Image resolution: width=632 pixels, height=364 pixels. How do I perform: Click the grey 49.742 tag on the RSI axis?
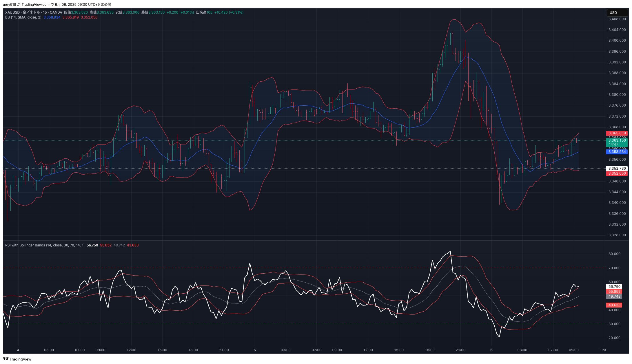click(614, 297)
